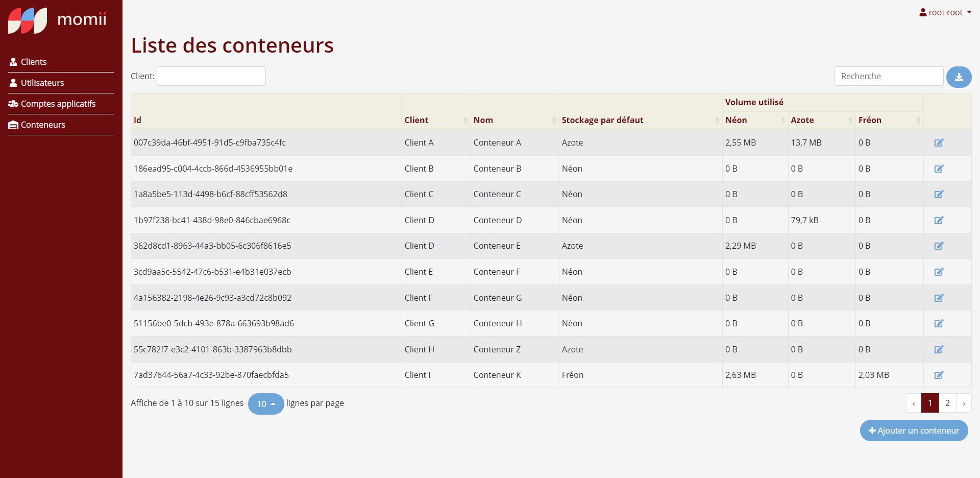Focus the Recherche search box
The width and height of the screenshot is (980, 478).
[x=889, y=76]
